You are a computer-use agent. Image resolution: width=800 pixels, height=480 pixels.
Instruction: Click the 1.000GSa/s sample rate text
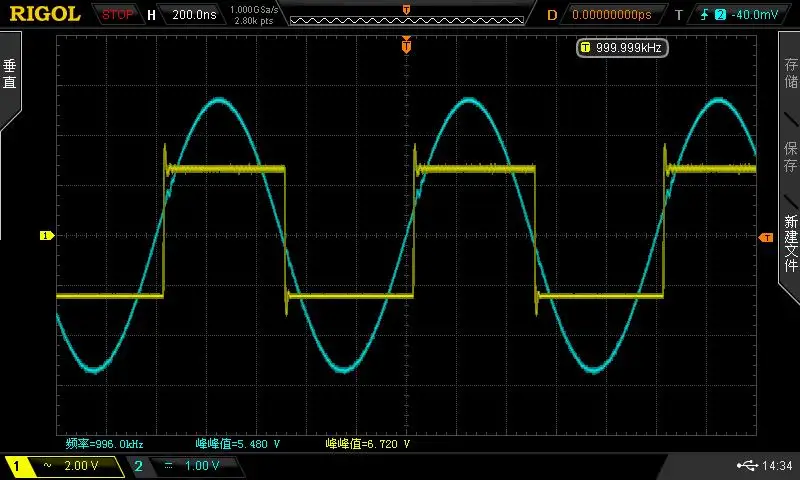(x=254, y=9)
